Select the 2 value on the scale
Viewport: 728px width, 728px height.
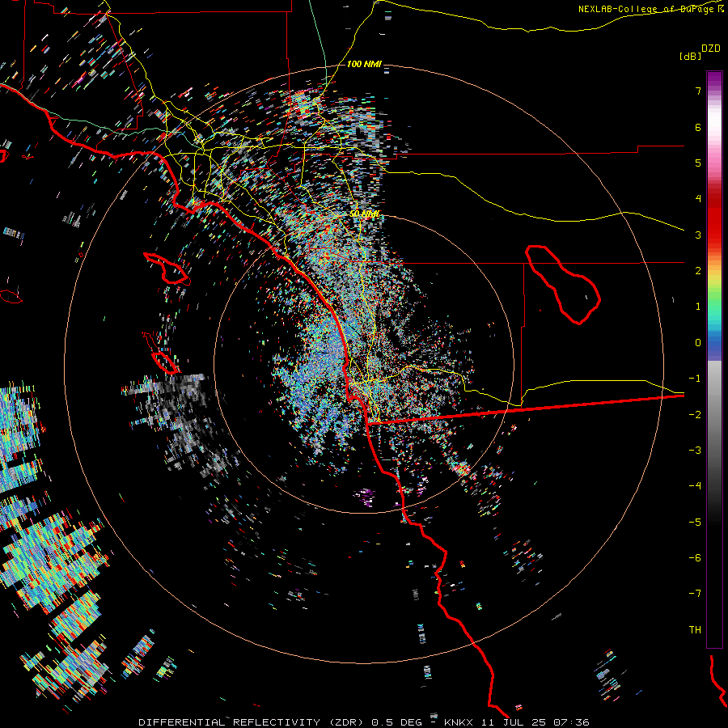click(698, 271)
